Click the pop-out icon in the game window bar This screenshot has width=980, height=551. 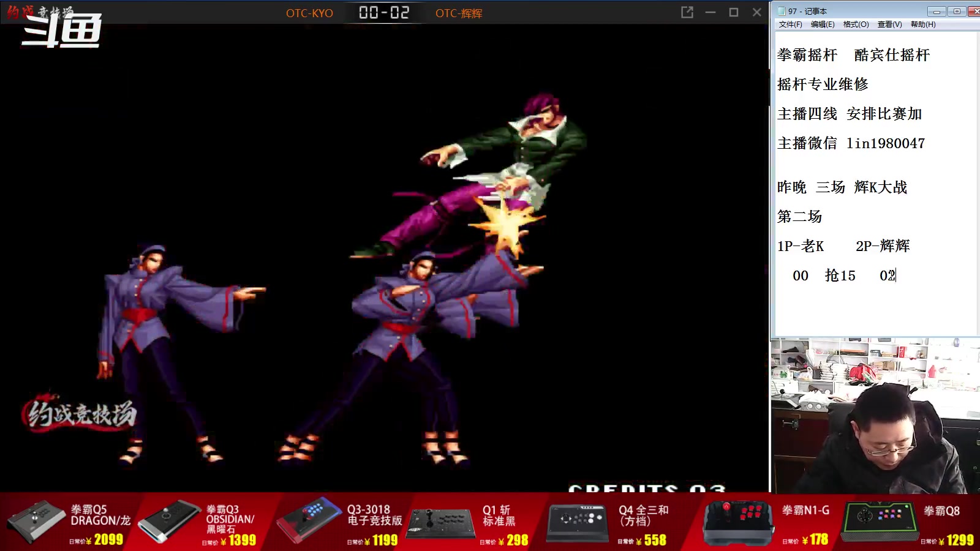[x=687, y=12]
